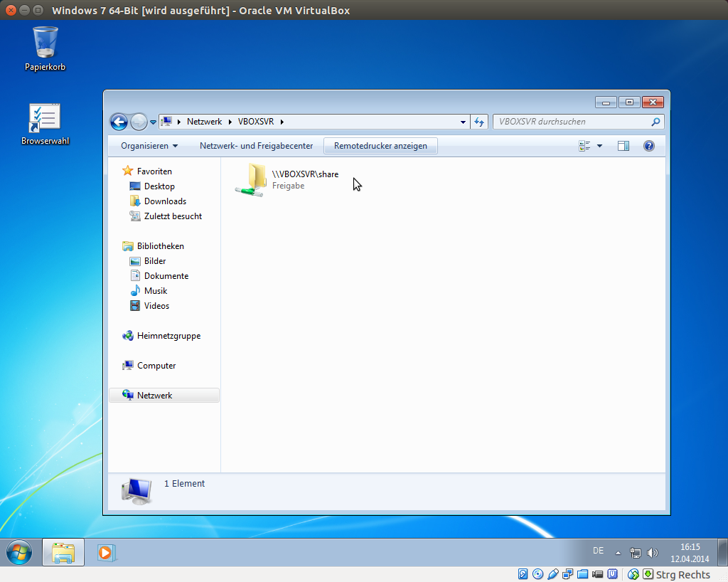Click VirtualBox shared folders status icon
The width and height of the screenshot is (728, 582).
[583, 575]
